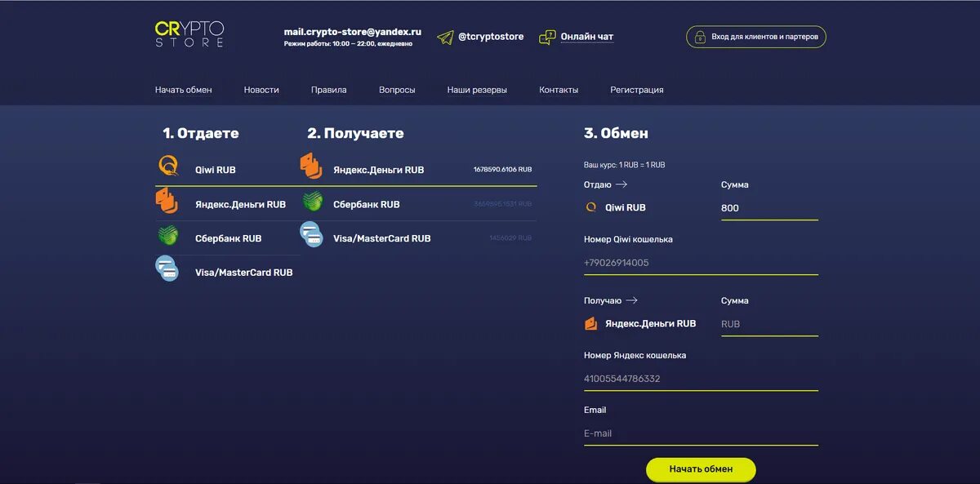This screenshot has height=484, width=980.
Task: Open the Новости menu item
Action: click(261, 90)
